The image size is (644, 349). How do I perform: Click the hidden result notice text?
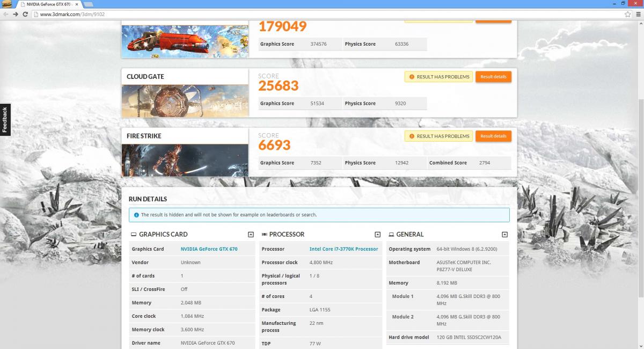229,215
